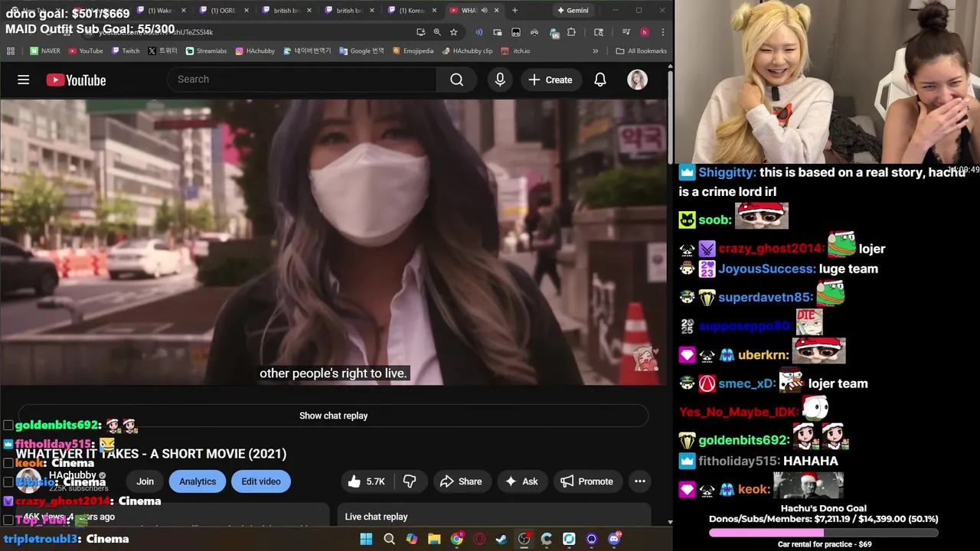Open Steam from the taskbar

click(x=501, y=539)
